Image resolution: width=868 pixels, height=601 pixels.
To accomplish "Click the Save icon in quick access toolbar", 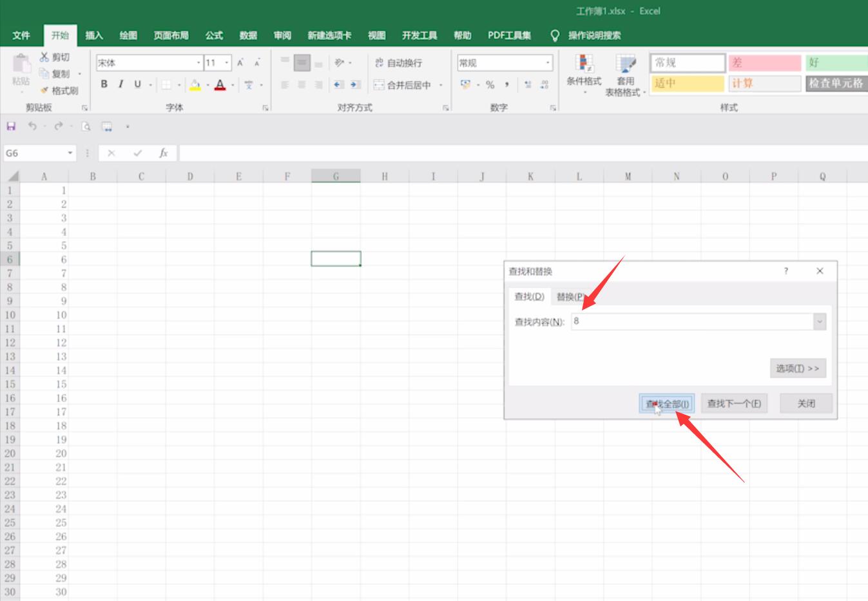I will pos(11,126).
